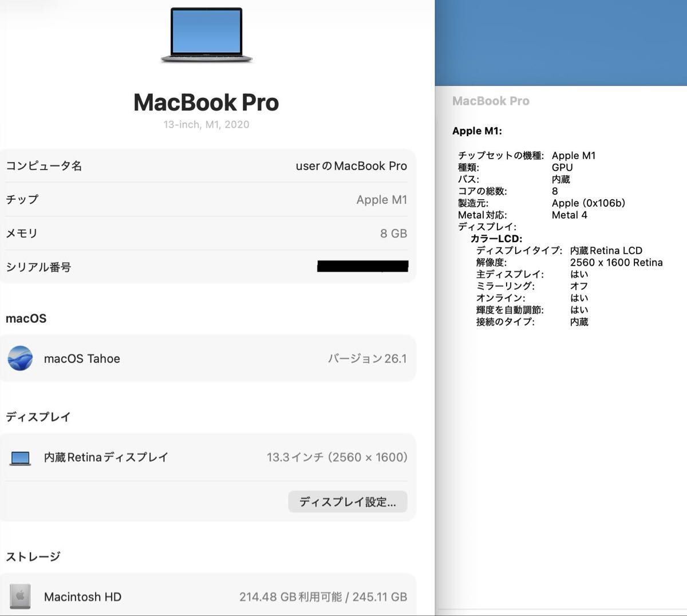This screenshot has width=687, height=616.
Task: Click the 'カラーLCD:' heading
Action: point(496,239)
